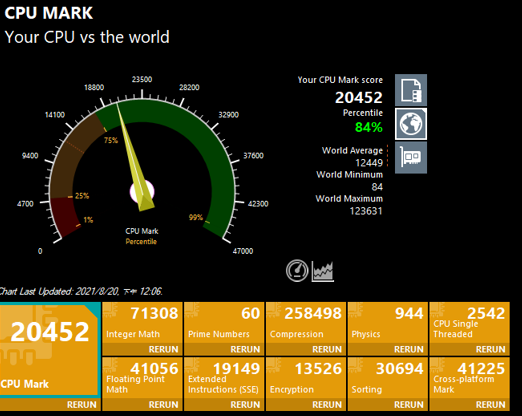The height and width of the screenshot is (416, 522).
Task: Click the World Minimum 84 value
Action: 377,187
